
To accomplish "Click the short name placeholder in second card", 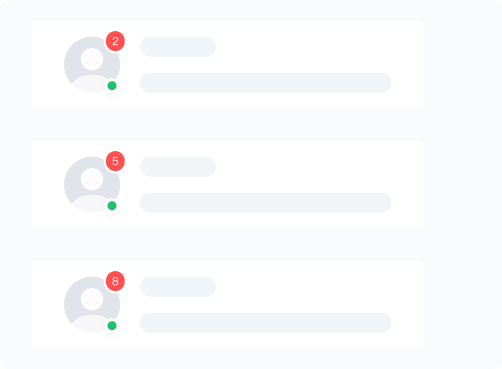I will pyautogui.click(x=178, y=167).
